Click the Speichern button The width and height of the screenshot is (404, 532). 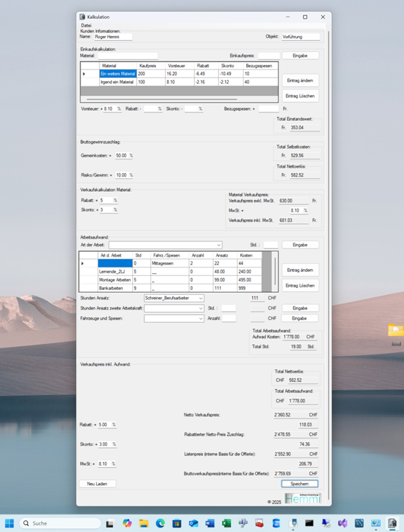point(300,484)
